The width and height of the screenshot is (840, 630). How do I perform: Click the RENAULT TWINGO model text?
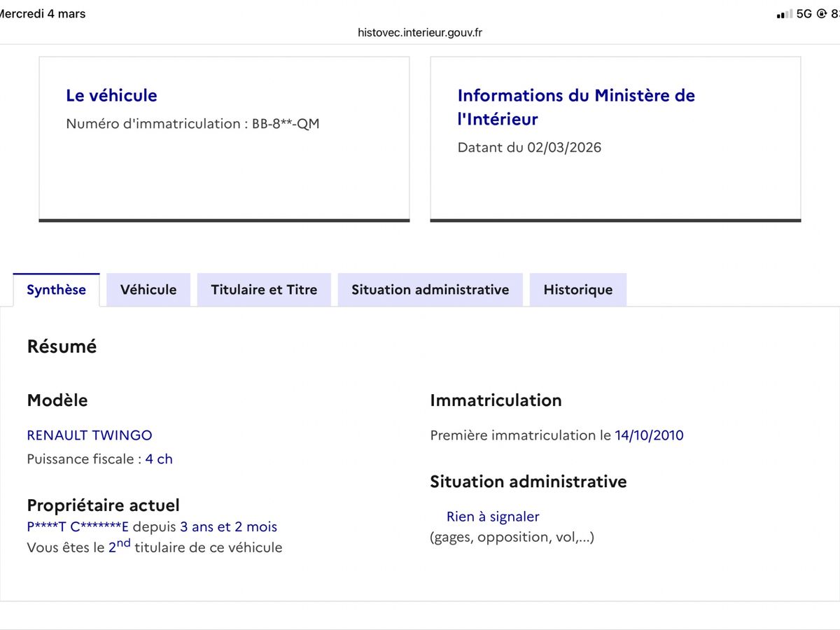[90, 435]
